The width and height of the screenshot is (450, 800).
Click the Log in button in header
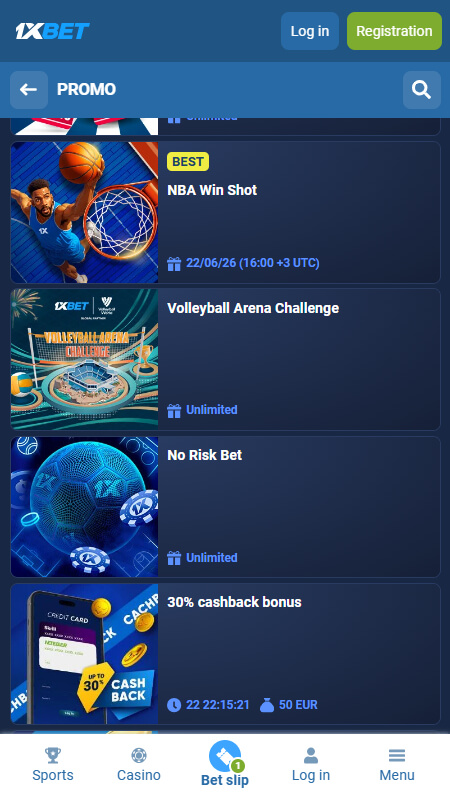[x=310, y=31]
